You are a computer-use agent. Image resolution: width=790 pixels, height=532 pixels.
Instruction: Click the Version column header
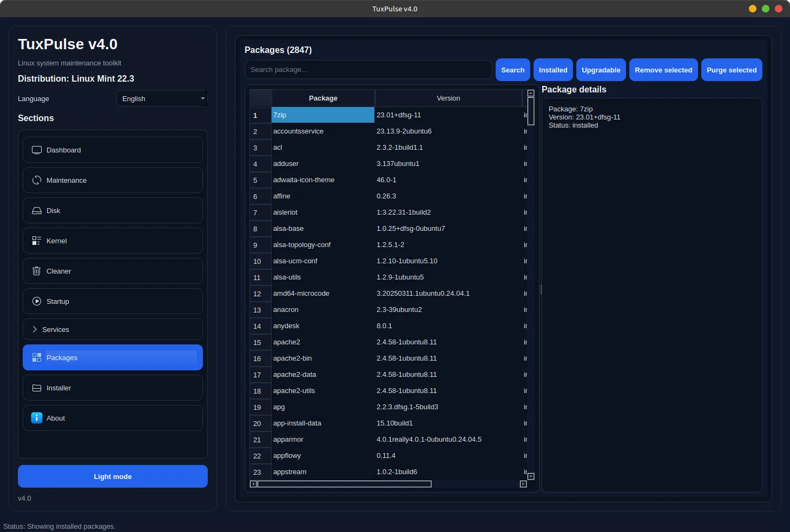[448, 98]
